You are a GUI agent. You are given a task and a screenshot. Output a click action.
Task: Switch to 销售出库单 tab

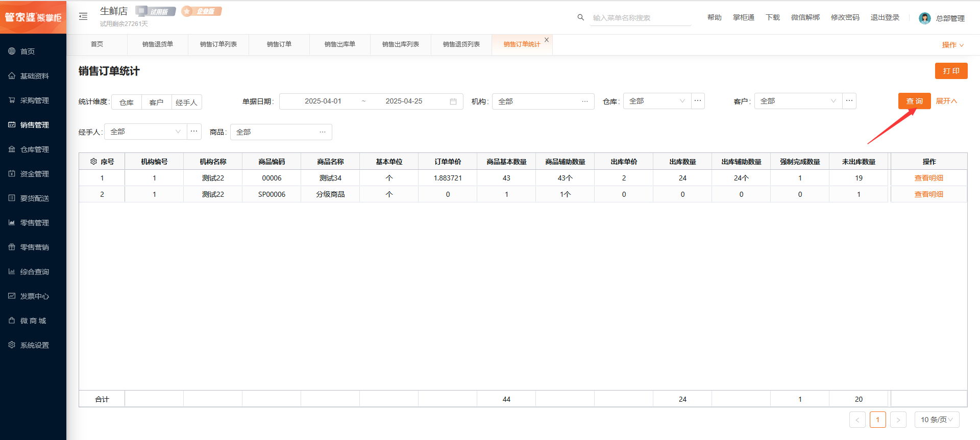point(340,44)
